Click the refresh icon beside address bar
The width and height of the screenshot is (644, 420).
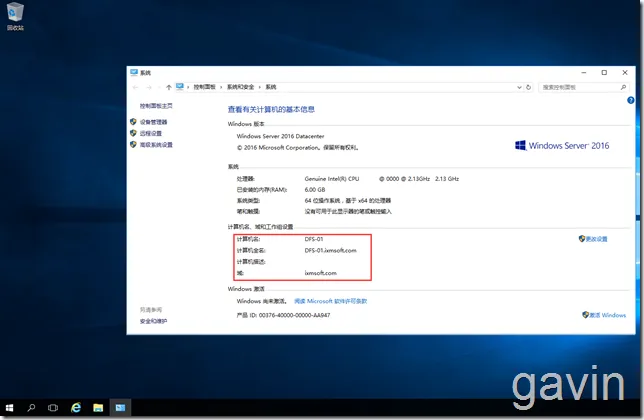(529, 87)
